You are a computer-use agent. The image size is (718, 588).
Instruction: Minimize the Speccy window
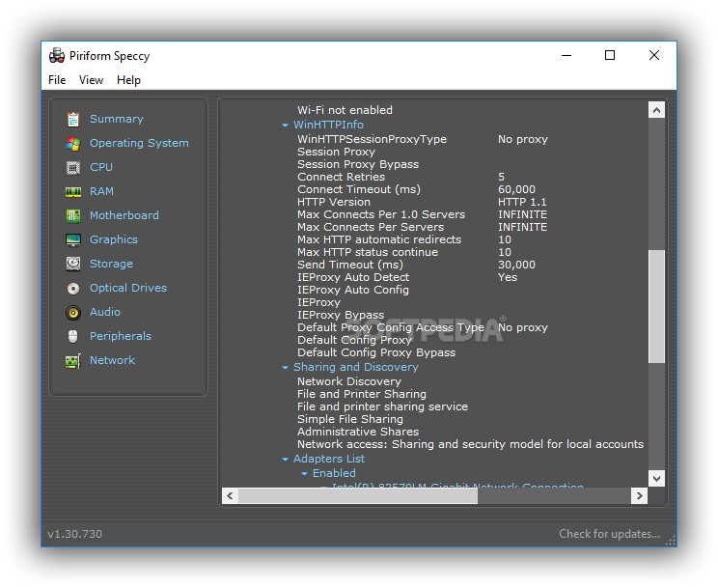[566, 55]
